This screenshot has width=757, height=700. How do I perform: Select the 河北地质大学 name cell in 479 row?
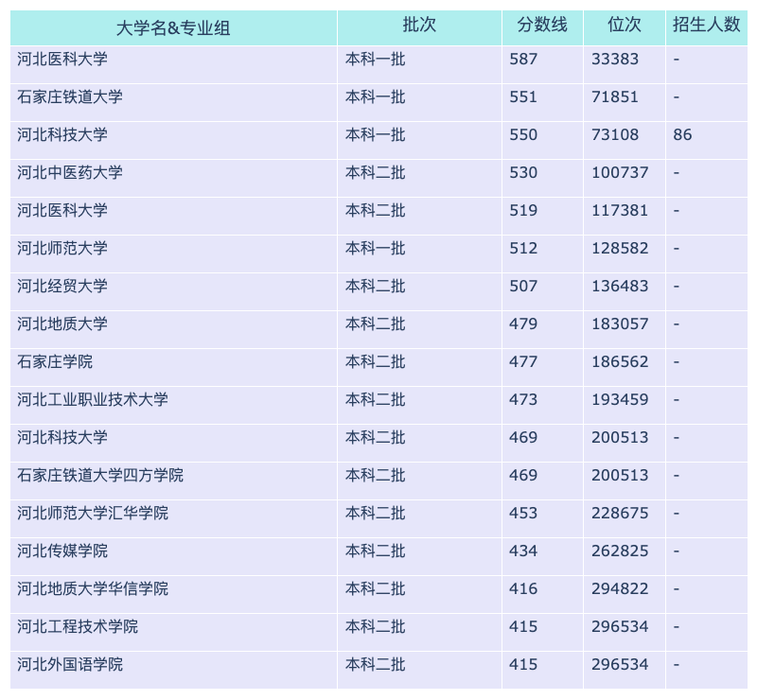click(173, 330)
